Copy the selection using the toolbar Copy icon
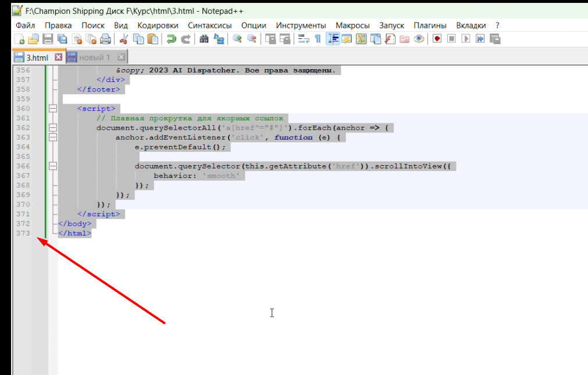The height and width of the screenshot is (375, 588). [138, 39]
